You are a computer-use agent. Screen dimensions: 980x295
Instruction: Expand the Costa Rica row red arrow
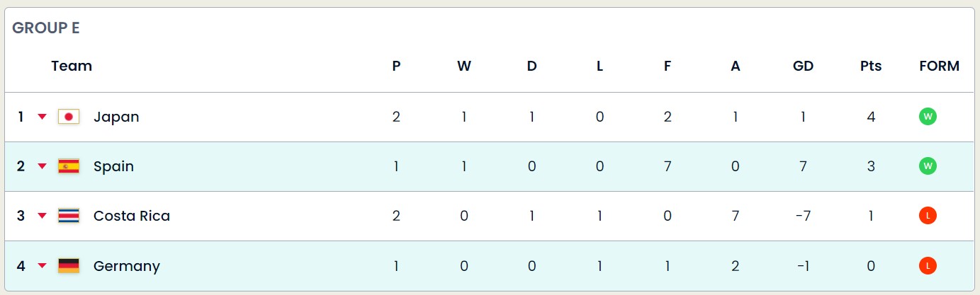point(42,216)
